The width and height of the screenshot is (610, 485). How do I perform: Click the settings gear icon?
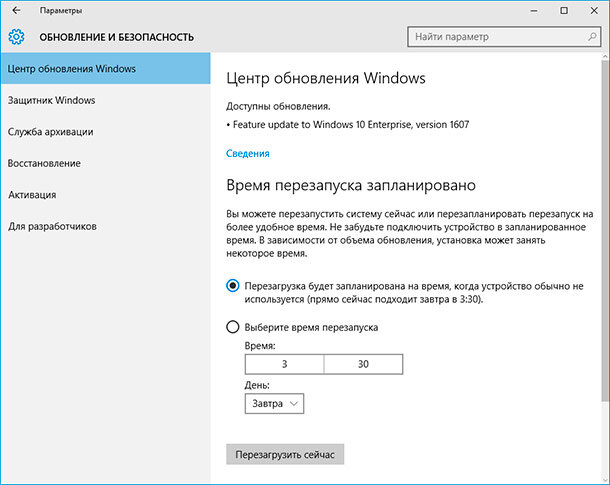coord(16,37)
